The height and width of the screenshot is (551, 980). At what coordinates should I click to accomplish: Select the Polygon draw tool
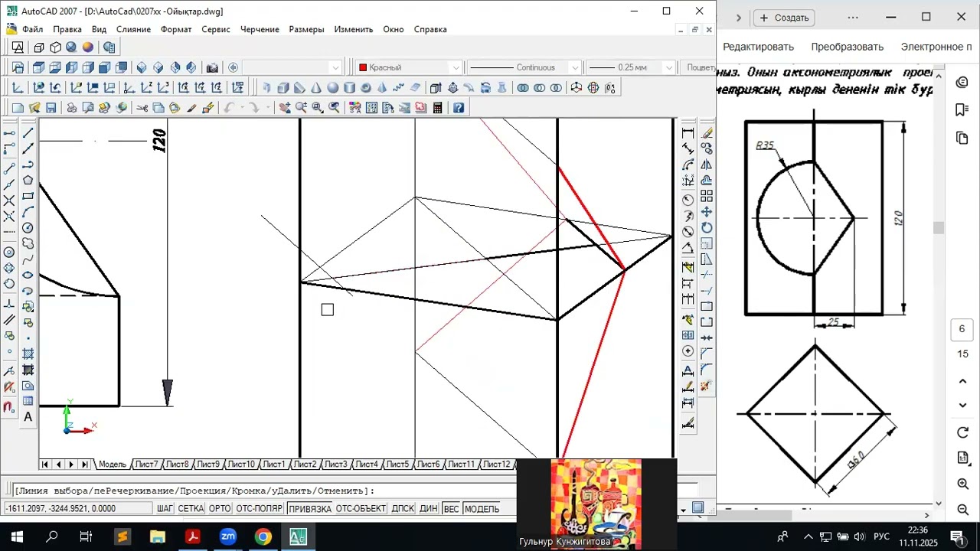click(28, 181)
